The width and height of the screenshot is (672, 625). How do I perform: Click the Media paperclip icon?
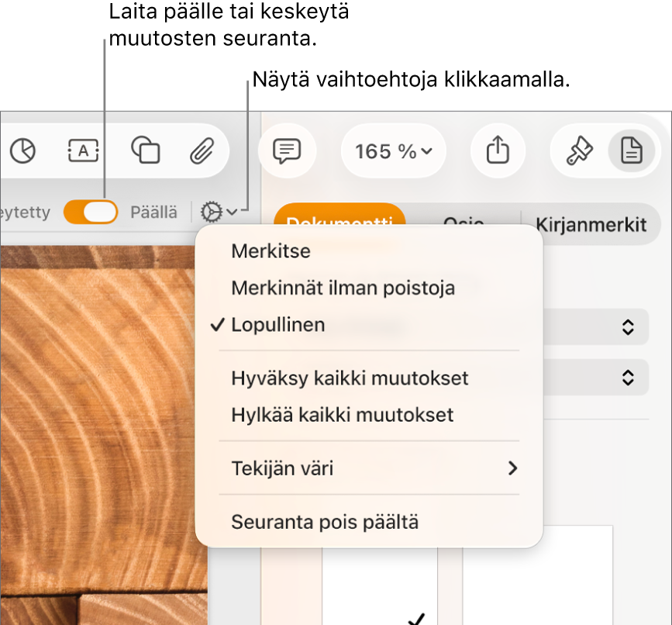(202, 151)
